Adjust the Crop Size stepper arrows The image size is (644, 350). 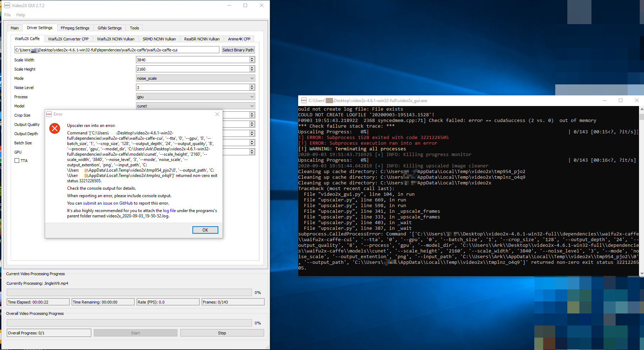(252, 115)
